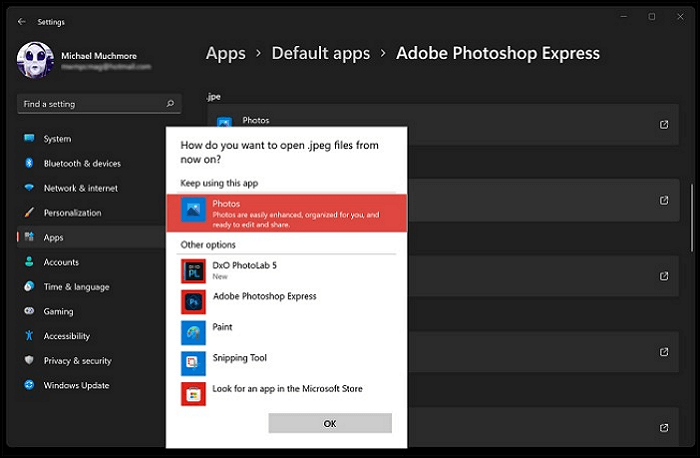Open Time & language settings
This screenshot has width=700, height=458.
point(76,287)
